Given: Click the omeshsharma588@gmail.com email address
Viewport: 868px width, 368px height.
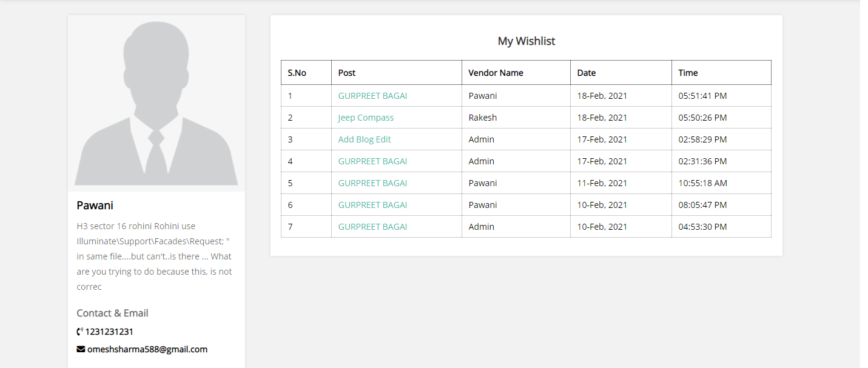Looking at the screenshot, I should coord(147,349).
